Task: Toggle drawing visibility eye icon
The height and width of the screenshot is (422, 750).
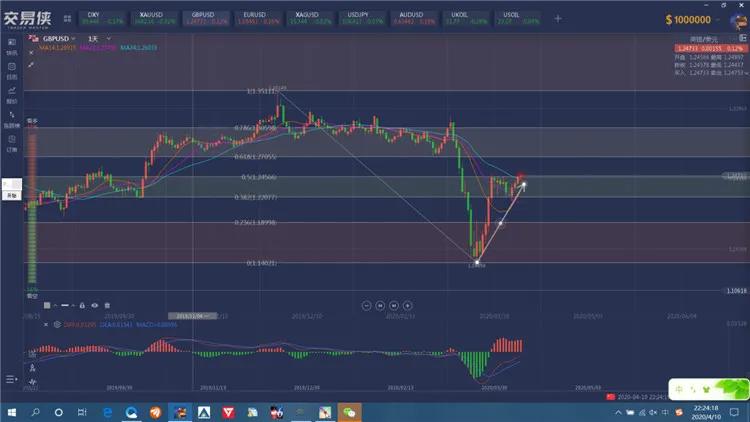Action: point(95,305)
